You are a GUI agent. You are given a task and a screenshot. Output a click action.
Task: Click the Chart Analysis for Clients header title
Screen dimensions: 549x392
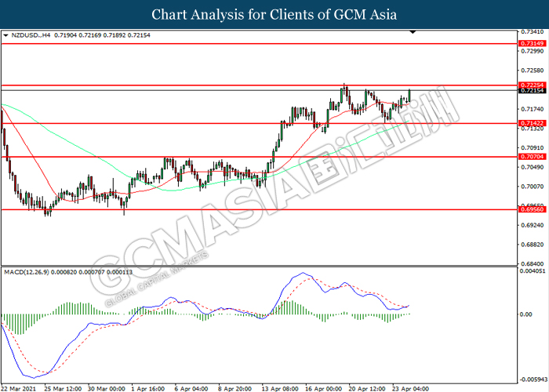[274, 15]
